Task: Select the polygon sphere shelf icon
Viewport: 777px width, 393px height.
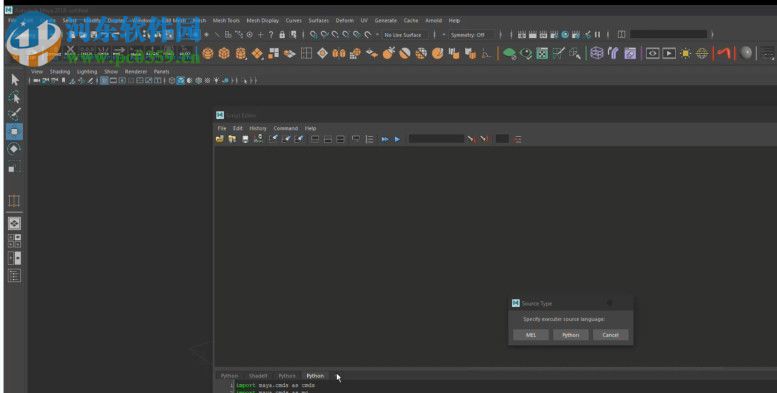Action: pos(208,53)
